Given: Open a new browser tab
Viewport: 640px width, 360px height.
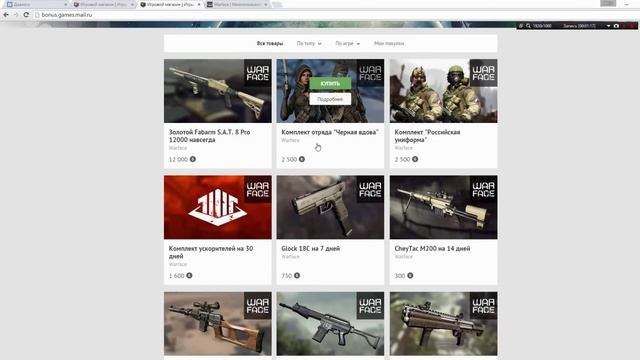Looking at the screenshot, I should [x=277, y=4].
